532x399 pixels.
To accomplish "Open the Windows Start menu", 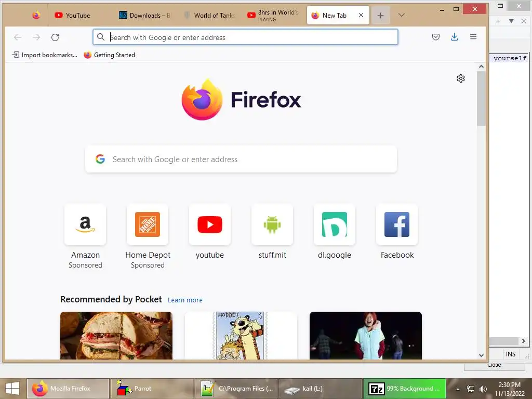I will click(x=12, y=389).
